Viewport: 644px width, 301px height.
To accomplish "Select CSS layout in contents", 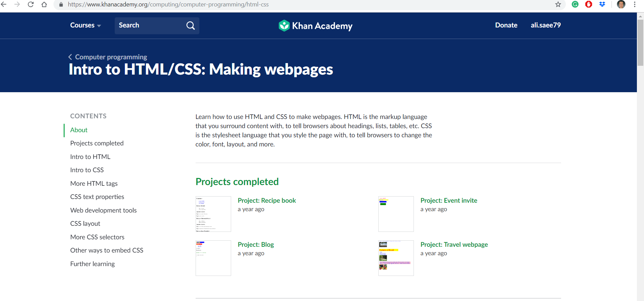I will click(85, 223).
